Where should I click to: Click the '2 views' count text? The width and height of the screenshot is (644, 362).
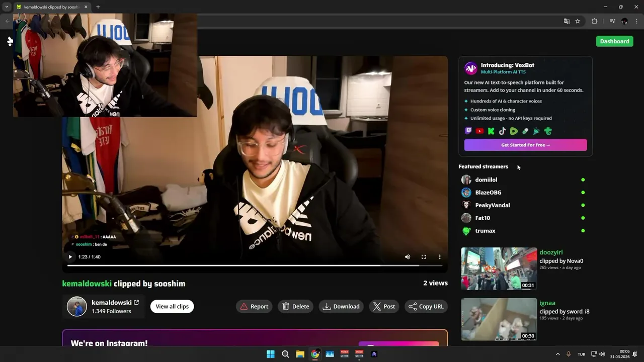[x=435, y=283]
